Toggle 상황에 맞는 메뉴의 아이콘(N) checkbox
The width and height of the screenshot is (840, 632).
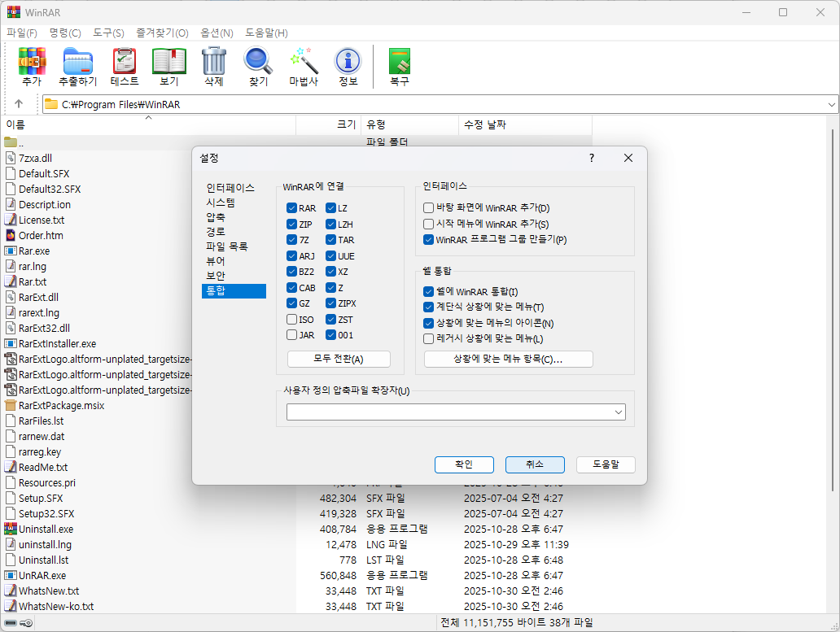pos(429,323)
